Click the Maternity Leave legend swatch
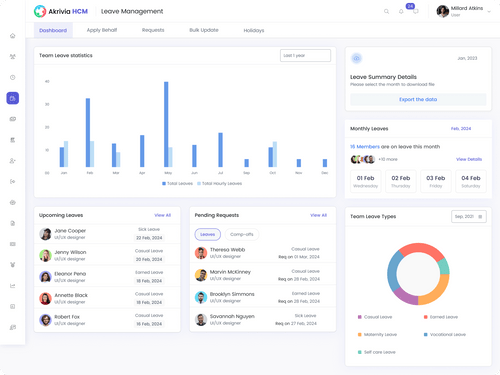The image size is (500, 375). click(x=360, y=335)
